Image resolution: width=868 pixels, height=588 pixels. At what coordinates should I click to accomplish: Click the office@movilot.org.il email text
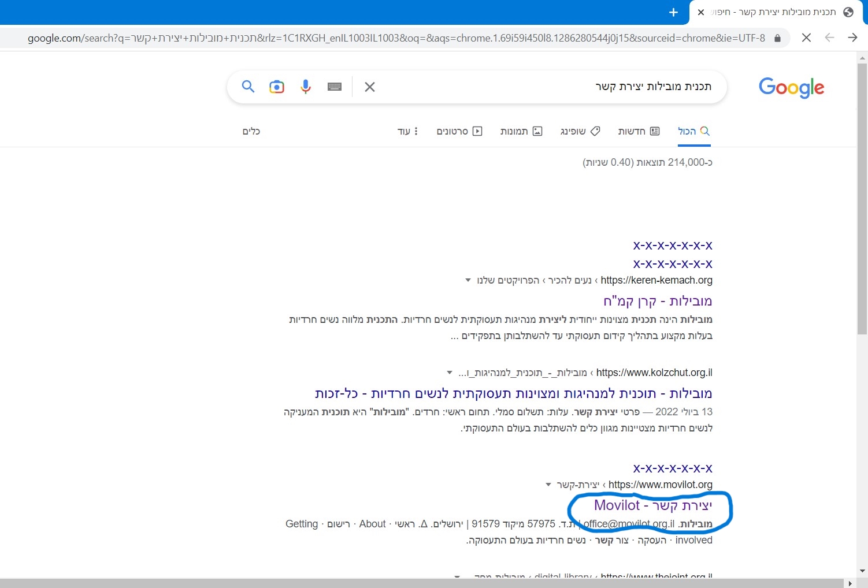tap(629, 524)
